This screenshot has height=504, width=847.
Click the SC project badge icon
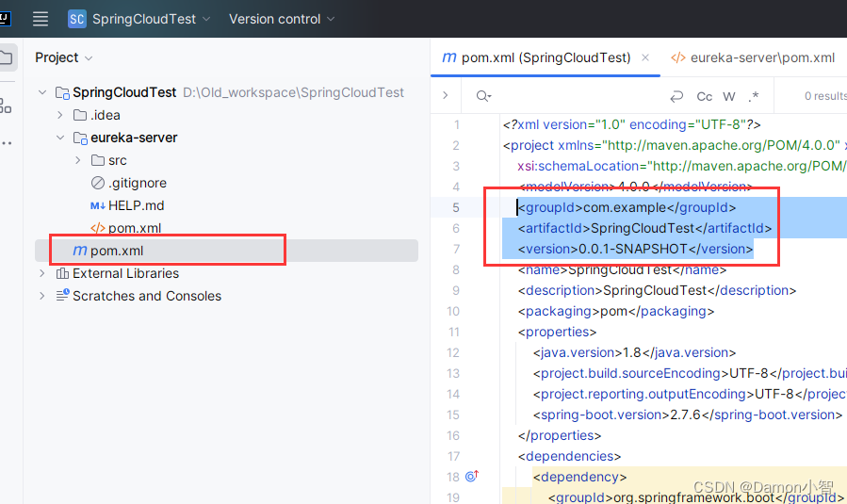(76, 19)
